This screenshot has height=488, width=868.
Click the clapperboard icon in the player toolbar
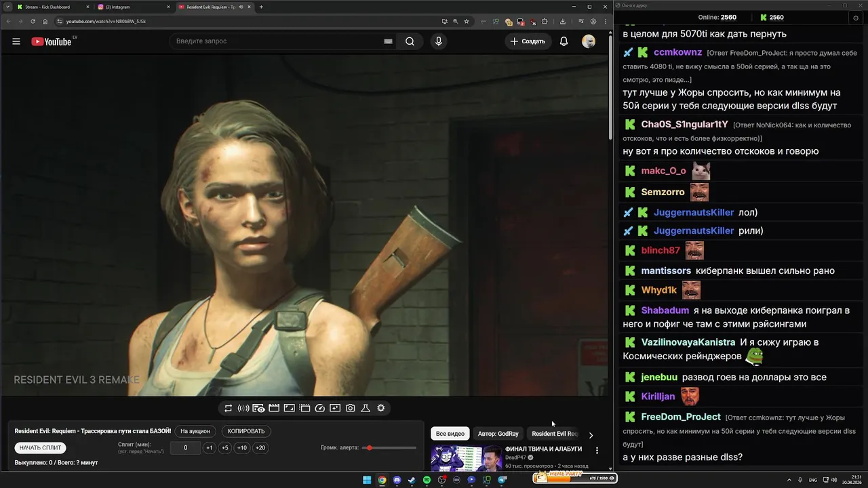pos(274,408)
